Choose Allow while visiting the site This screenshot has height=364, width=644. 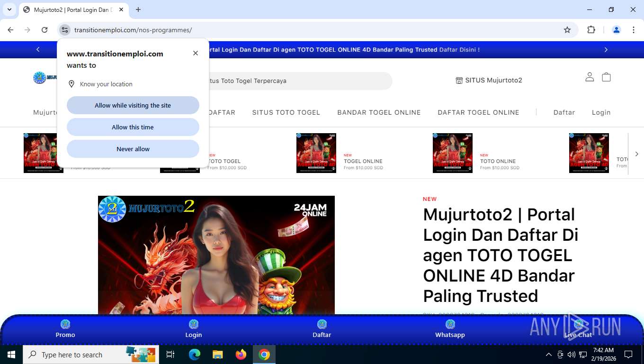click(133, 105)
